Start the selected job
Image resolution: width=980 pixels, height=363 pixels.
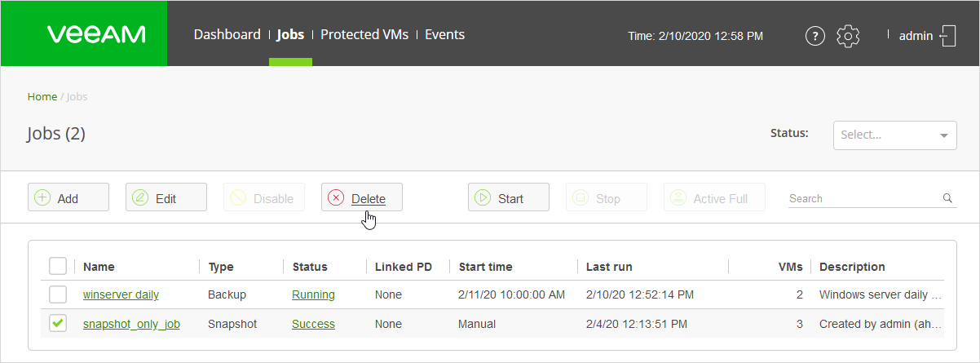pyautogui.click(x=508, y=198)
